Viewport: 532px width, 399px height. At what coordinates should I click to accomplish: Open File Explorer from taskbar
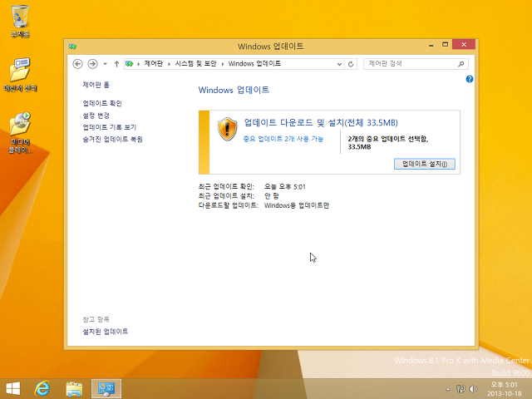(x=74, y=389)
